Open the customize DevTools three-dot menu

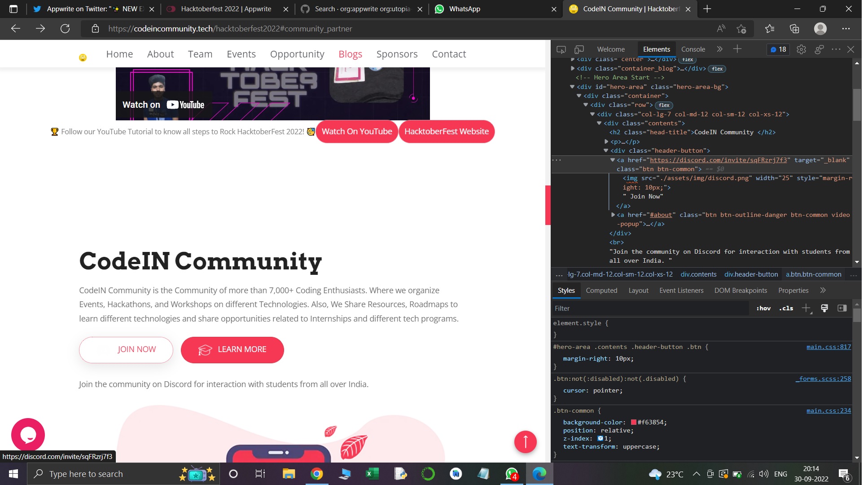click(x=836, y=49)
